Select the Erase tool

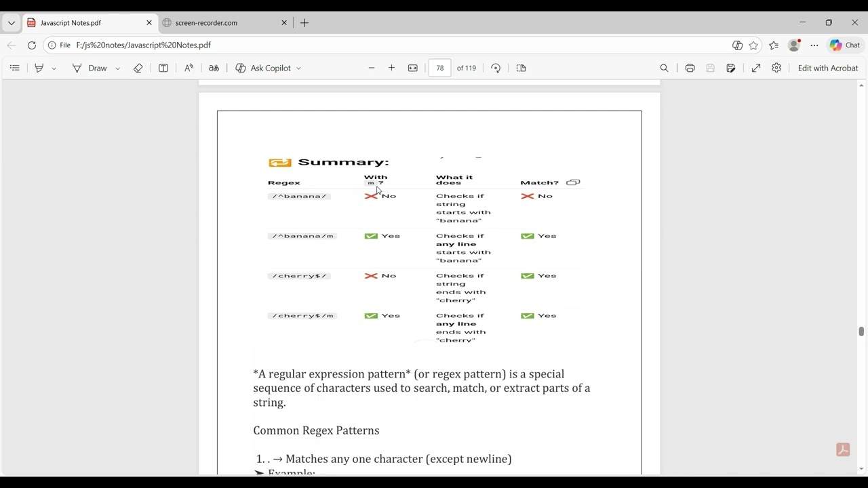(x=138, y=68)
